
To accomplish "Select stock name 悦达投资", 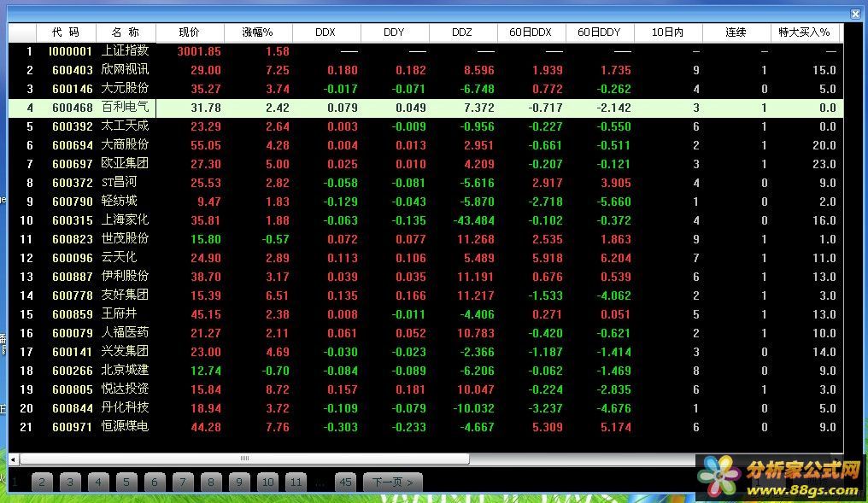I will click(125, 389).
